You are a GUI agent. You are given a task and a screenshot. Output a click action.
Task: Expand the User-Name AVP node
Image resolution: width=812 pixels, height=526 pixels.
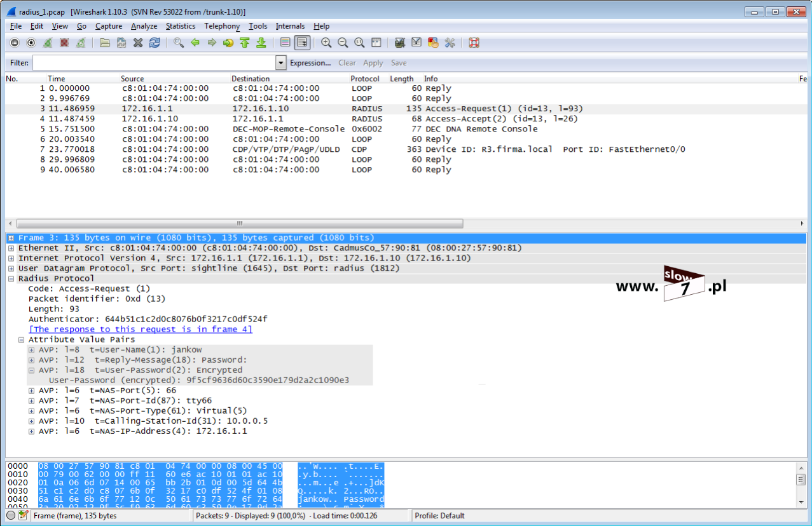[x=32, y=349]
